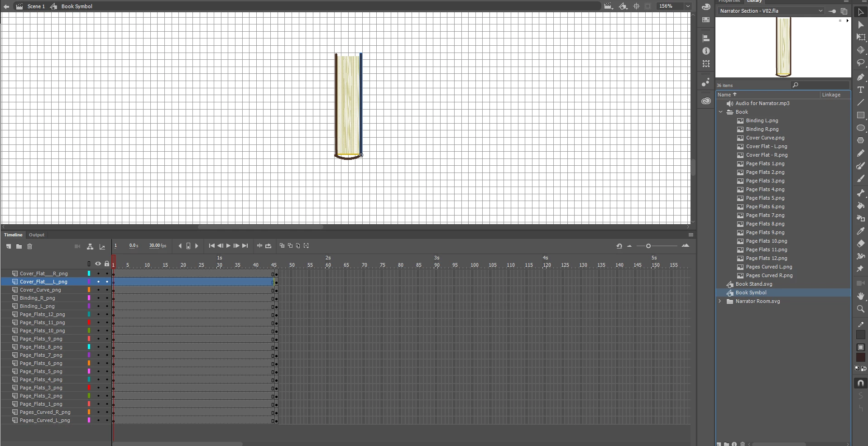
Task: Select the Zoom magnifier tool
Action: click(861, 309)
